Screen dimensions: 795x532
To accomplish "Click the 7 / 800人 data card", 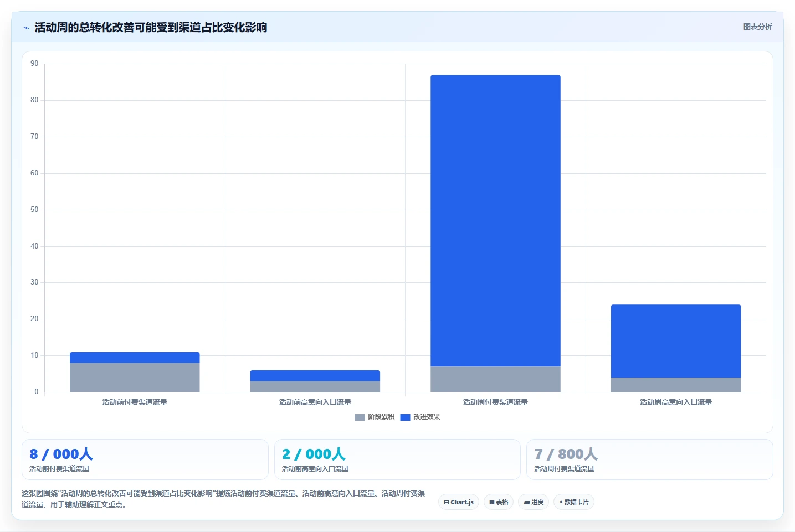I will tap(649, 459).
